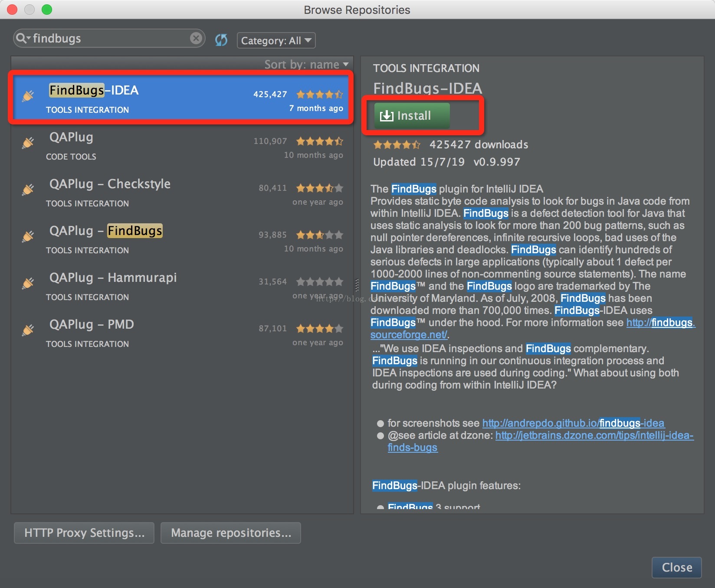Select the QAPlug - Hammurapi plugin name
Screen dimensions: 715x588
pos(113,278)
